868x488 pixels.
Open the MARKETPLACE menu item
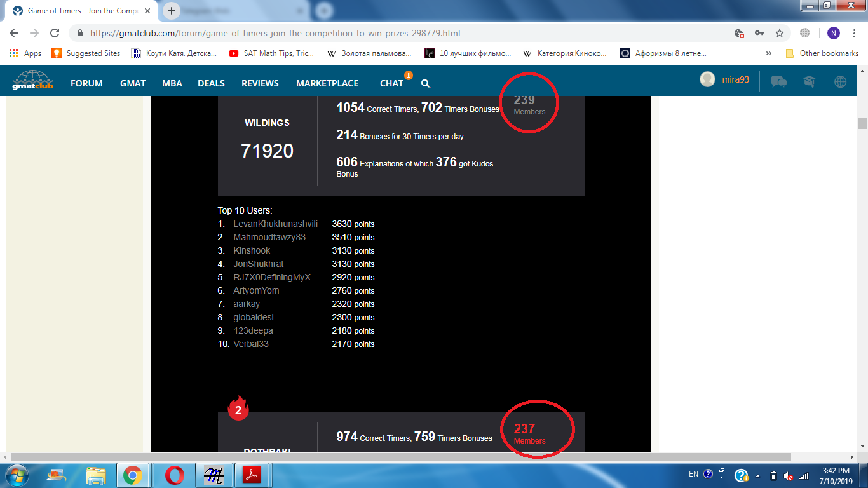click(x=327, y=83)
